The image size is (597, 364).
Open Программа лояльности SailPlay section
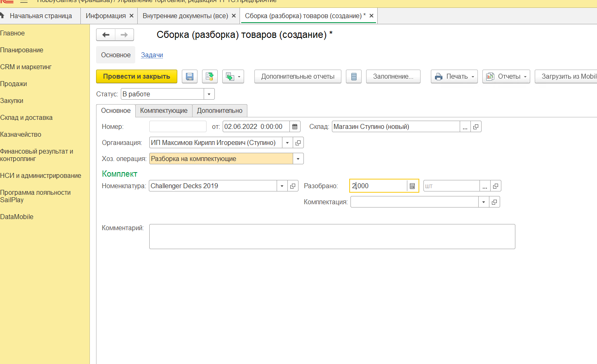point(35,196)
